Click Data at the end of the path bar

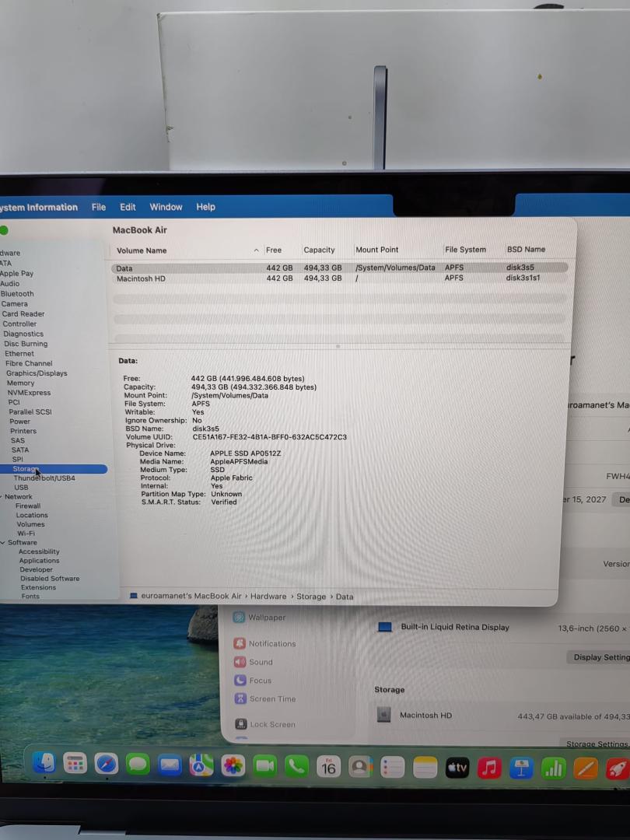345,597
